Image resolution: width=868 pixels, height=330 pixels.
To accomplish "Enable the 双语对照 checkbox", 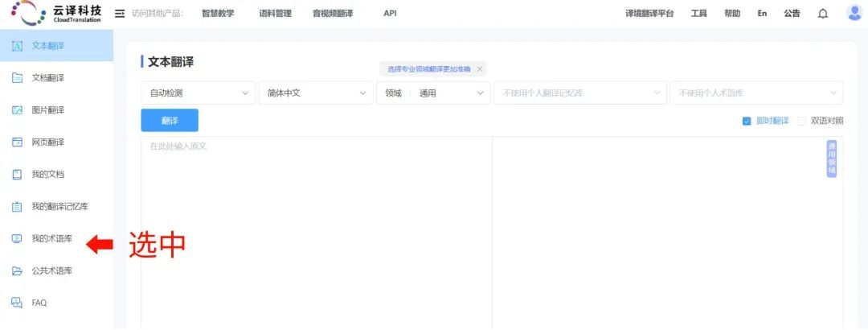I will (x=801, y=121).
